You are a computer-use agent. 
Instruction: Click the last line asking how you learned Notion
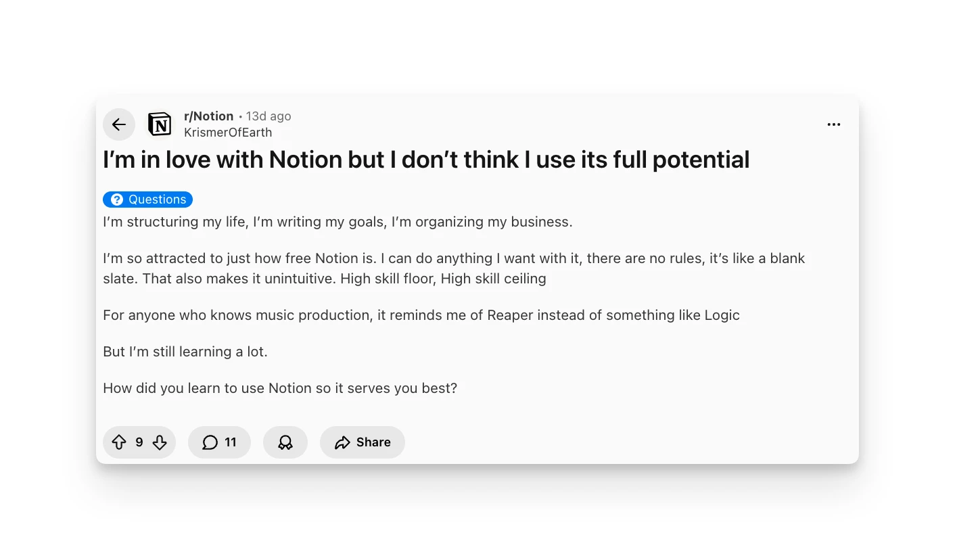tap(280, 388)
